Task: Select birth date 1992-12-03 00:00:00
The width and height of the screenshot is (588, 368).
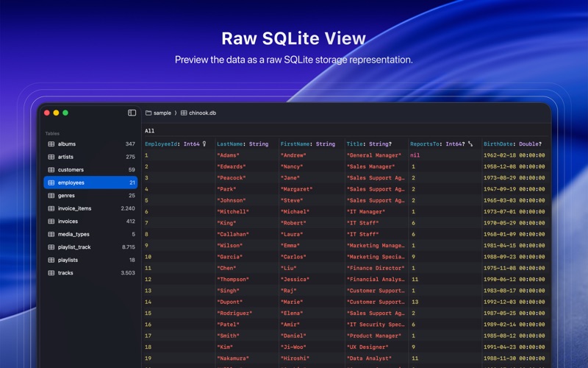Action: pyautogui.click(x=514, y=302)
